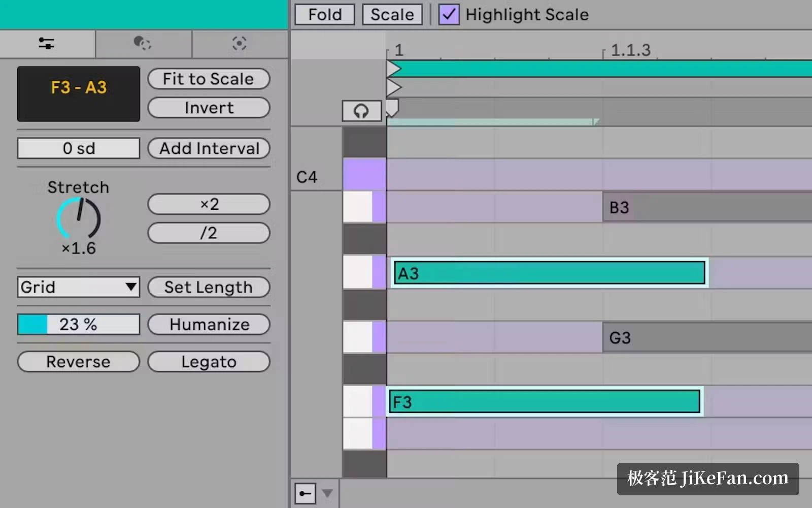The width and height of the screenshot is (812, 508).
Task: Uncheck the Highlight Scale checkbox
Action: (x=449, y=14)
